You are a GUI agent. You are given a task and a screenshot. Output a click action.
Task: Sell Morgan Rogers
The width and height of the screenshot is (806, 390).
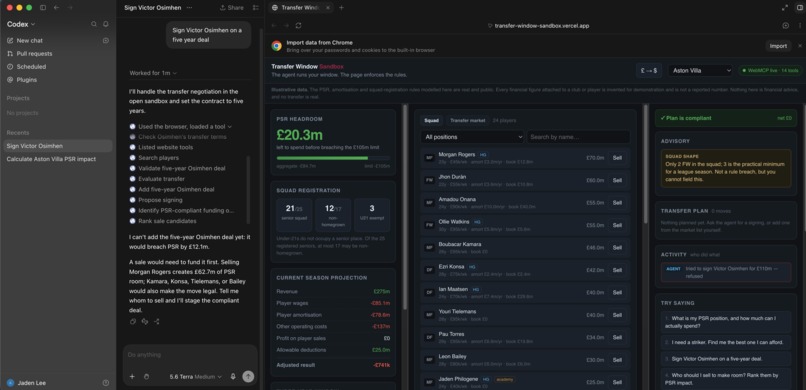[x=617, y=158]
